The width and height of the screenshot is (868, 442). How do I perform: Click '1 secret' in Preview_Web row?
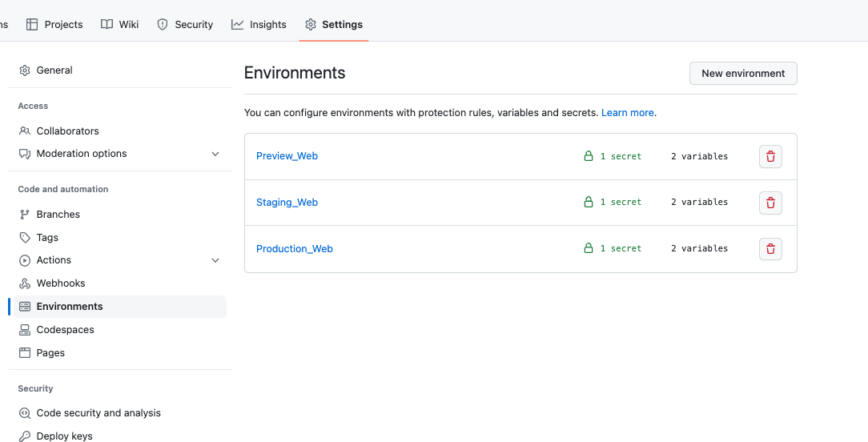point(621,156)
